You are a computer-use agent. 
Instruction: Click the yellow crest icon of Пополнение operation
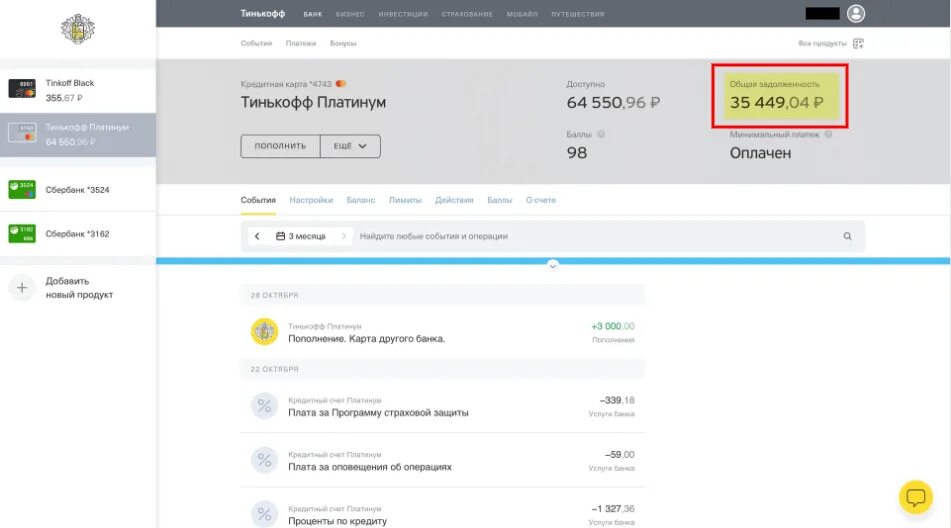264,332
